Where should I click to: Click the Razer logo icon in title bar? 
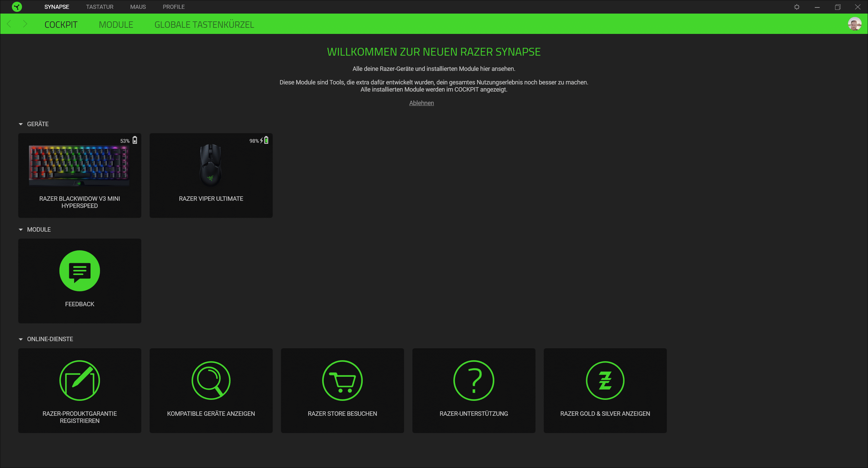click(x=17, y=7)
